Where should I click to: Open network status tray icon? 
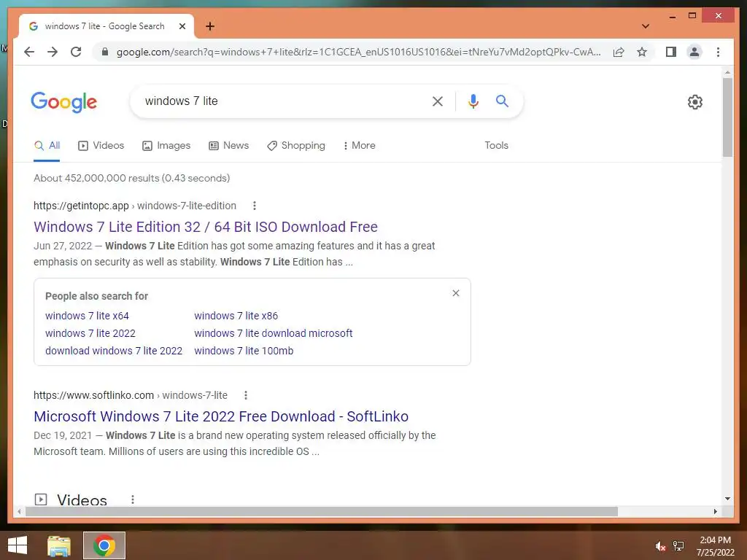tap(678, 546)
